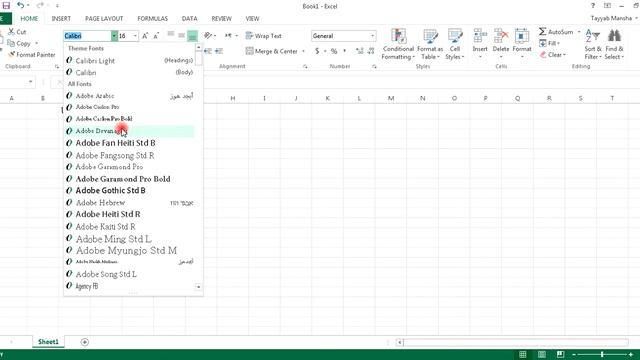Apply Percent Style with the % icon

[334, 51]
